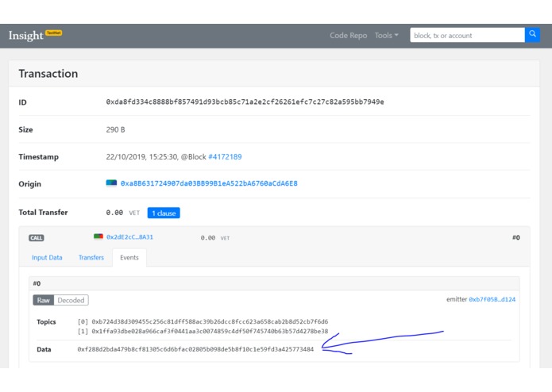Screen dimensions: 552x392
Task: Expand the Tools dropdown menu
Action: coord(386,36)
